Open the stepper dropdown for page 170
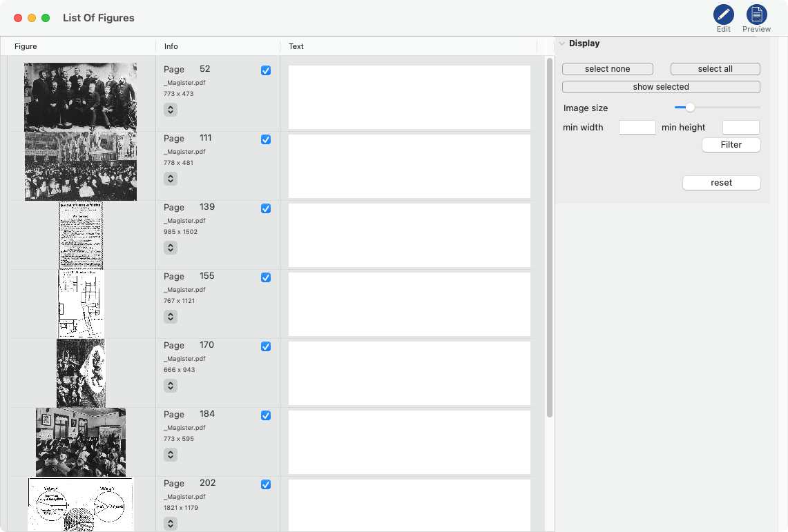Image resolution: width=788 pixels, height=532 pixels. (171, 386)
